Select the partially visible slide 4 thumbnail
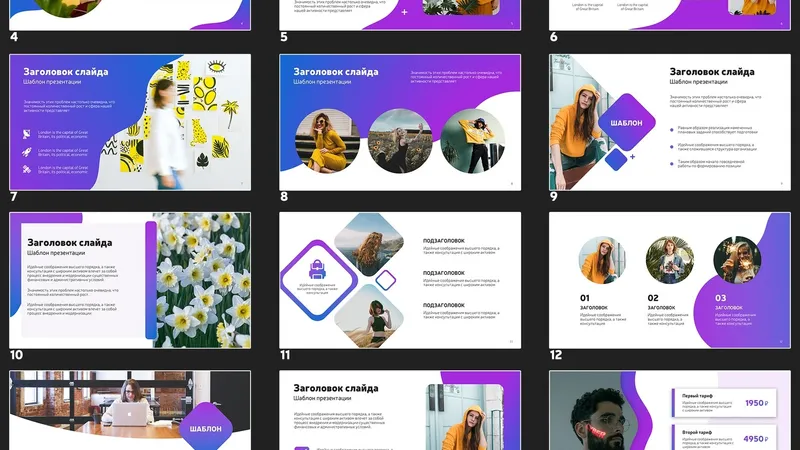The height and width of the screenshot is (450, 800). [x=130, y=15]
